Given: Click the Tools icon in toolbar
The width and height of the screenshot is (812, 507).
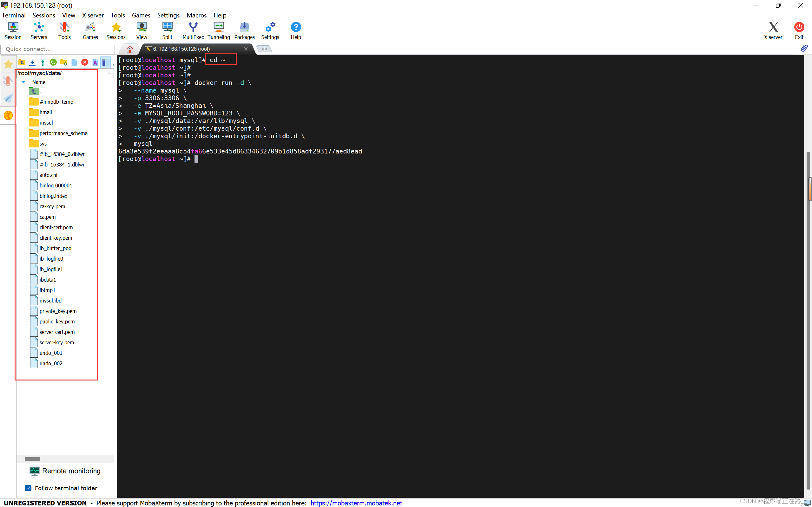Looking at the screenshot, I should pyautogui.click(x=64, y=30).
